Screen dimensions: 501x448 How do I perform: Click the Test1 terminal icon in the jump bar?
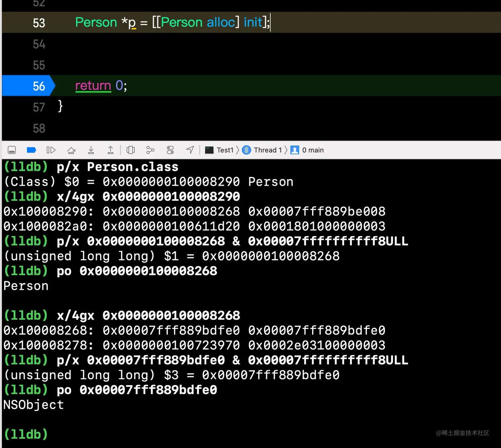pos(209,150)
